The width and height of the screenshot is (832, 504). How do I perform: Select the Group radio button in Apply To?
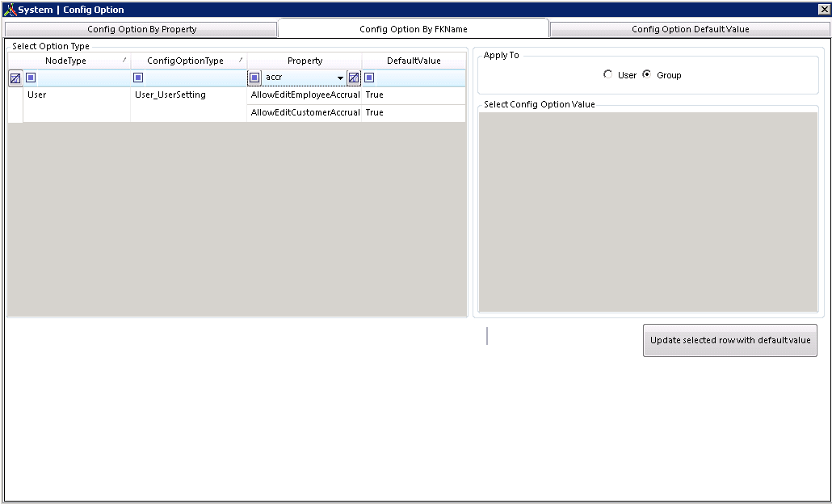tap(647, 73)
